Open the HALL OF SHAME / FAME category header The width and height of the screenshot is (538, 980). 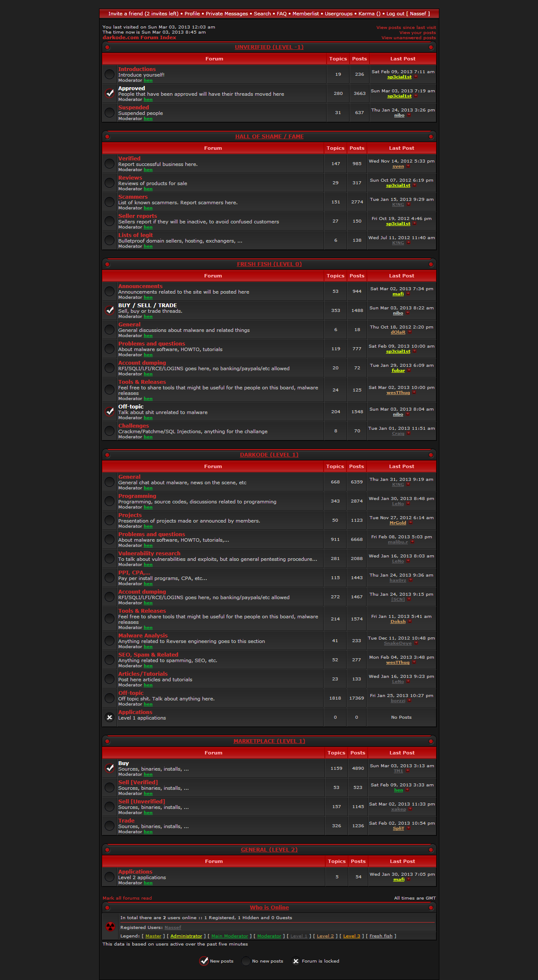tap(269, 137)
